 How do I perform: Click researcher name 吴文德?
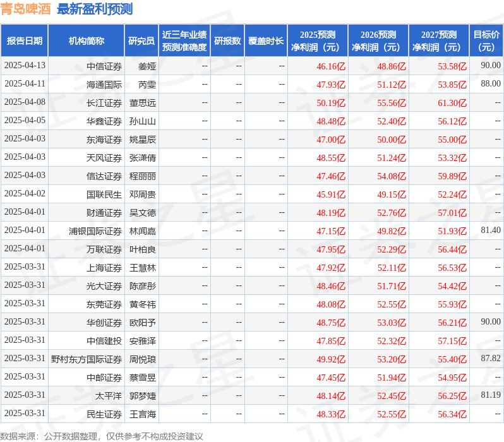click(x=143, y=213)
